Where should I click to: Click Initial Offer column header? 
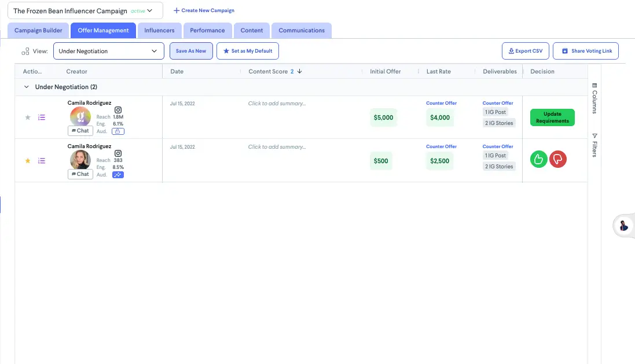385,71
